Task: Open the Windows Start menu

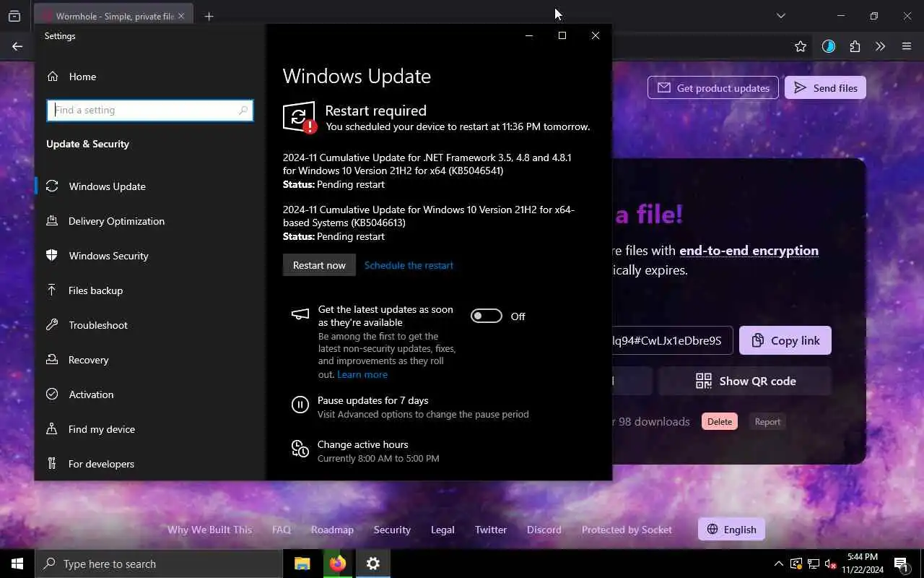Action: 17,564
